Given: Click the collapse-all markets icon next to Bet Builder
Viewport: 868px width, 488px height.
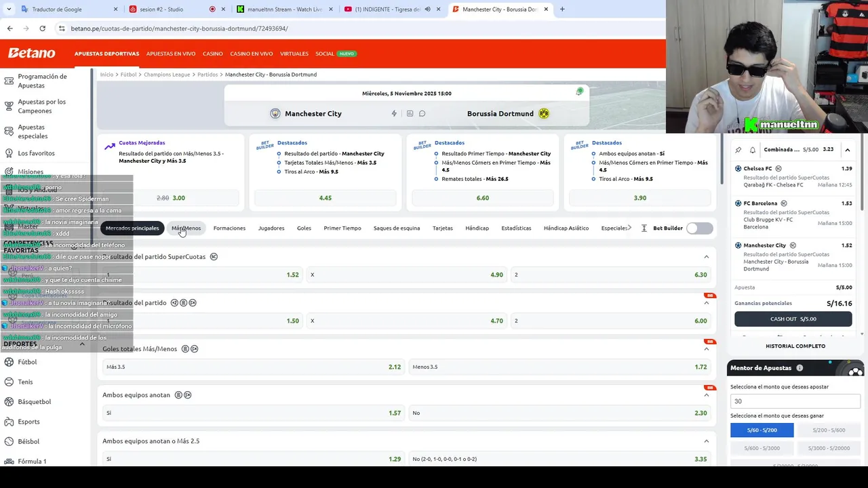Looking at the screenshot, I should (x=644, y=228).
